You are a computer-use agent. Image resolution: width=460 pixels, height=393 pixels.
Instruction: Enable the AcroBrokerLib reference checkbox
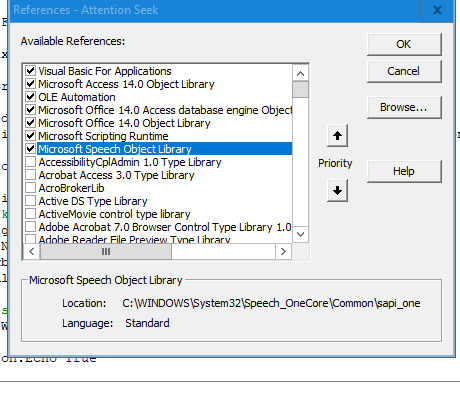[30, 188]
